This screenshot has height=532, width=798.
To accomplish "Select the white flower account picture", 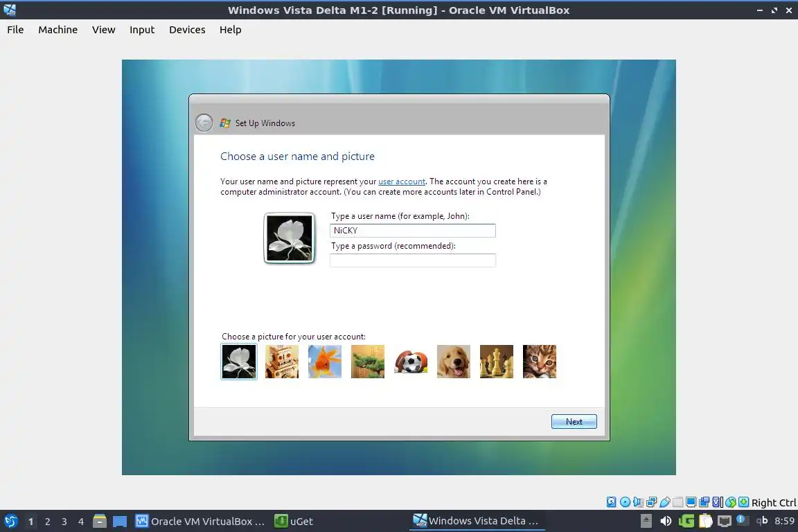I will click(x=239, y=362).
